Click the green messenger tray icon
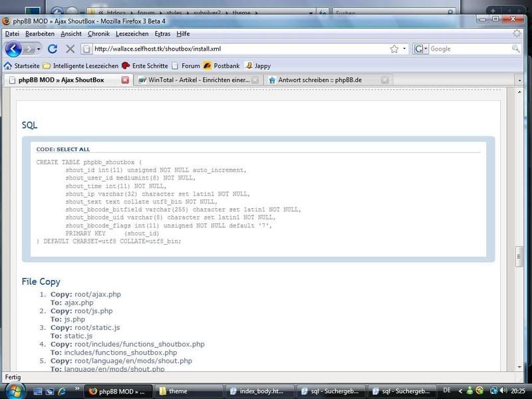The width and height of the screenshot is (532, 399). click(470, 391)
